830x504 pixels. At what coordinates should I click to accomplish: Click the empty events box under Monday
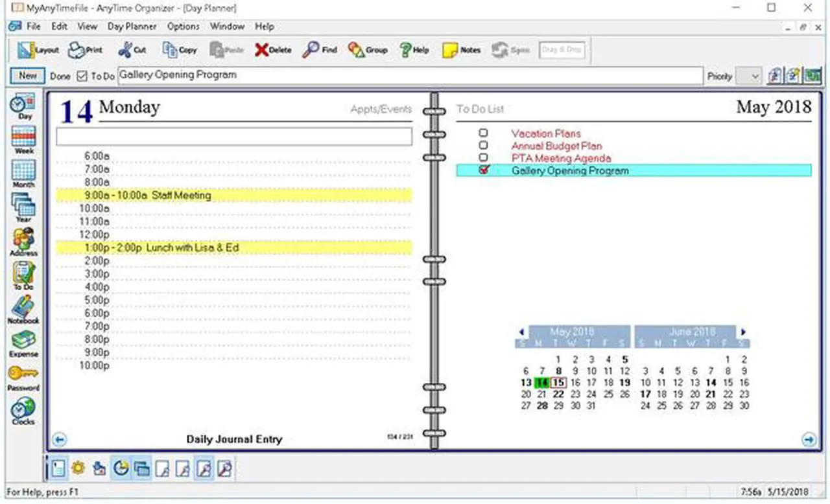pos(234,136)
